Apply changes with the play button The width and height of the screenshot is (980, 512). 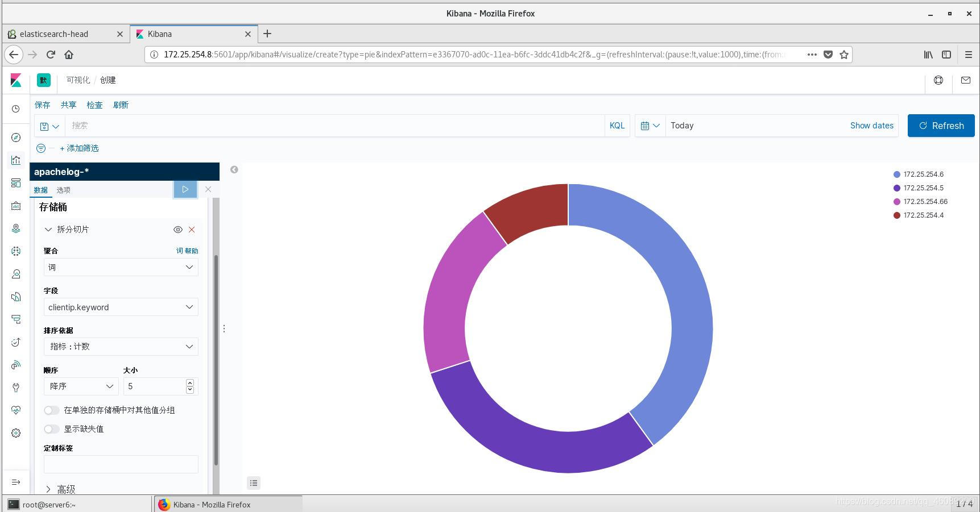tap(185, 189)
